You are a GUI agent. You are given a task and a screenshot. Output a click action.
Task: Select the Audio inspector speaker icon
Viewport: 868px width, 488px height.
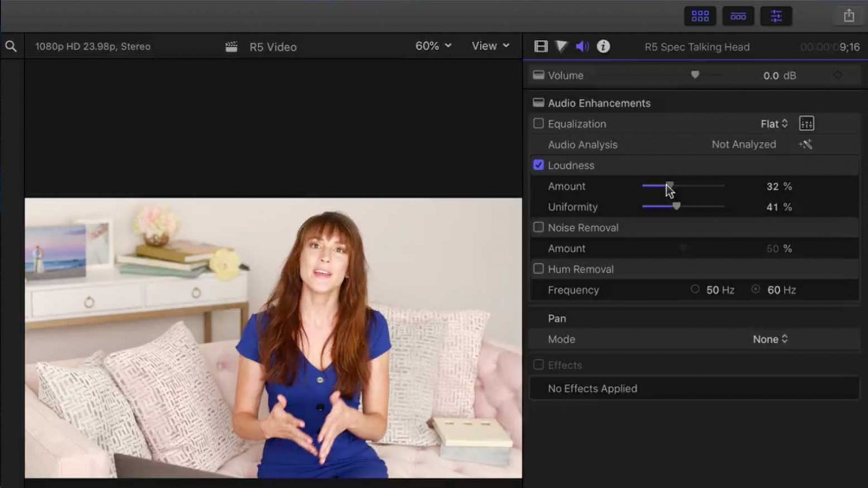pyautogui.click(x=582, y=46)
